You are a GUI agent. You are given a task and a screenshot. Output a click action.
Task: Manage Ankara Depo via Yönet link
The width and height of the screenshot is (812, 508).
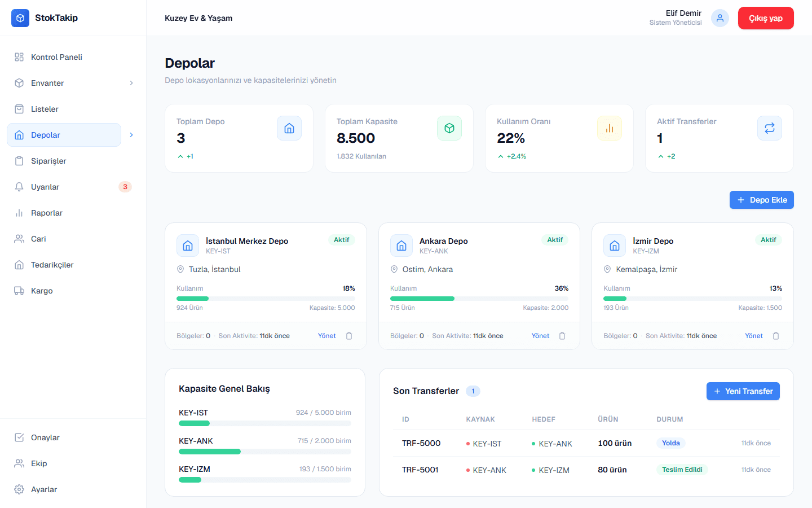(540, 336)
